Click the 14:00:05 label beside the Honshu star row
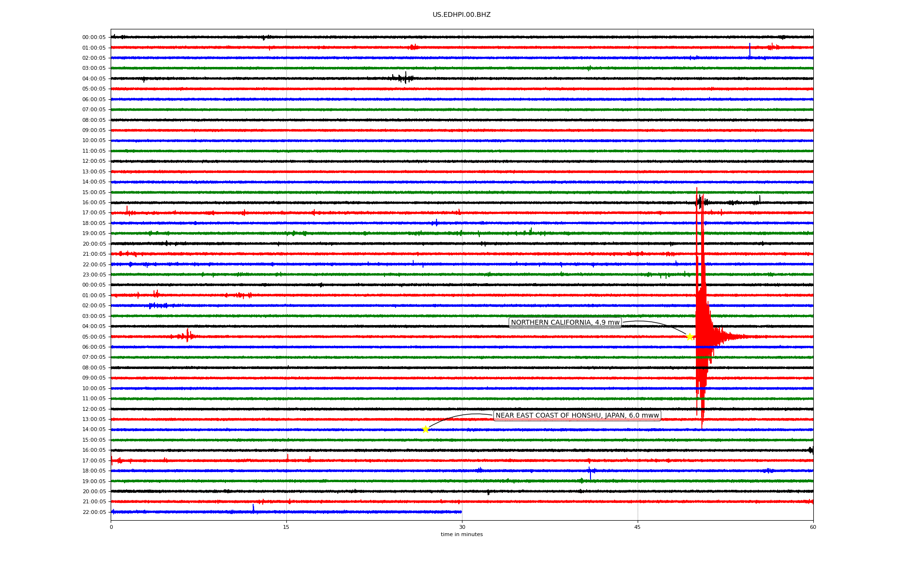Screen dimensions: 924x578 pyautogui.click(x=94, y=430)
